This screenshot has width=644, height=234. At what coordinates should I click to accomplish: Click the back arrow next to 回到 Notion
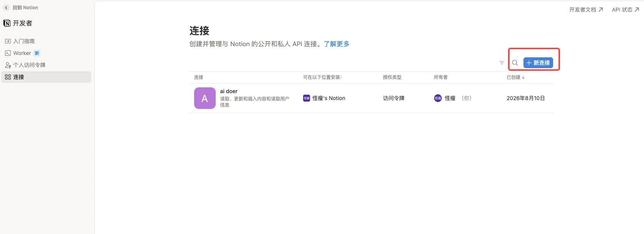click(x=6, y=8)
